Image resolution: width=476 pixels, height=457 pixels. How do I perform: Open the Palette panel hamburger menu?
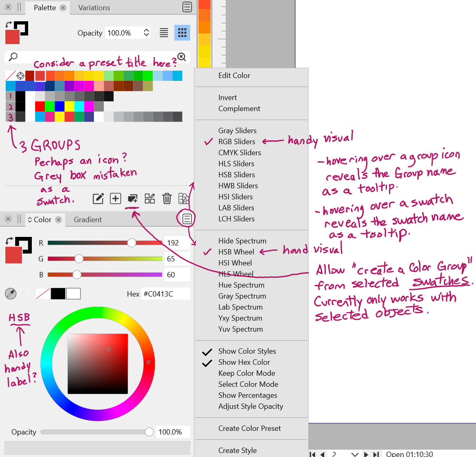click(187, 7)
